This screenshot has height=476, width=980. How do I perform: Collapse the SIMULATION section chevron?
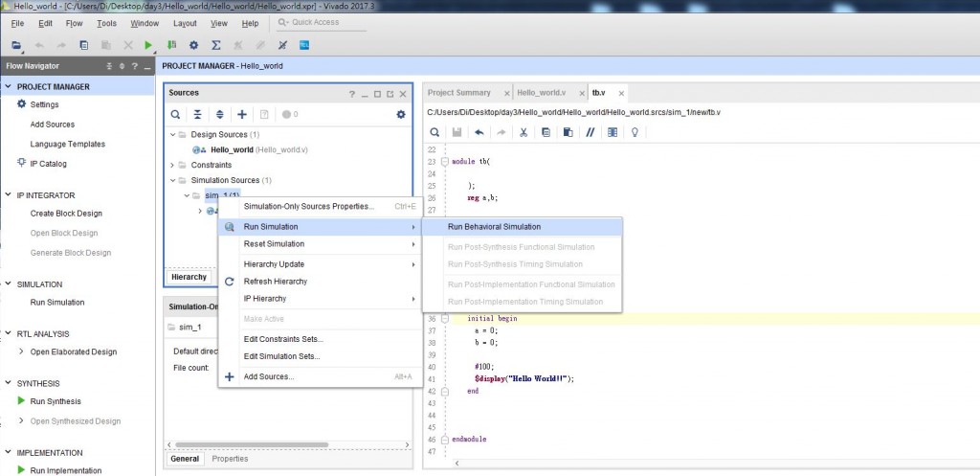pos(8,284)
